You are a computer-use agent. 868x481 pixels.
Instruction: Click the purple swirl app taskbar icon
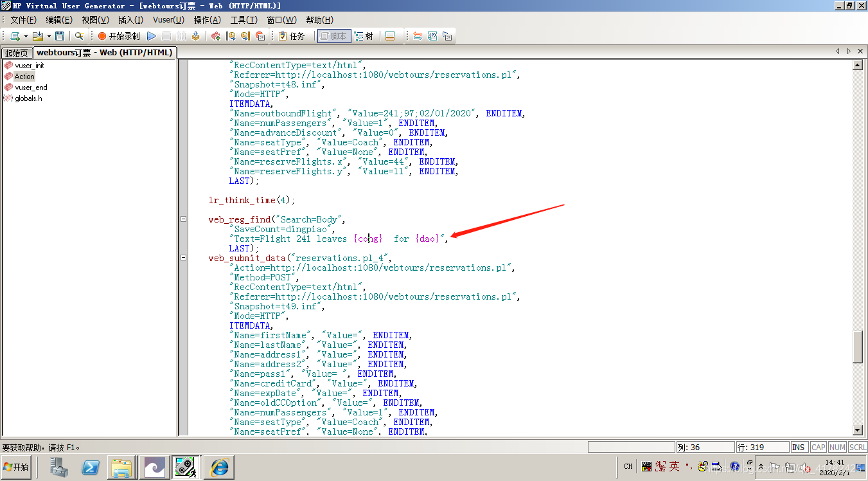[x=155, y=467]
